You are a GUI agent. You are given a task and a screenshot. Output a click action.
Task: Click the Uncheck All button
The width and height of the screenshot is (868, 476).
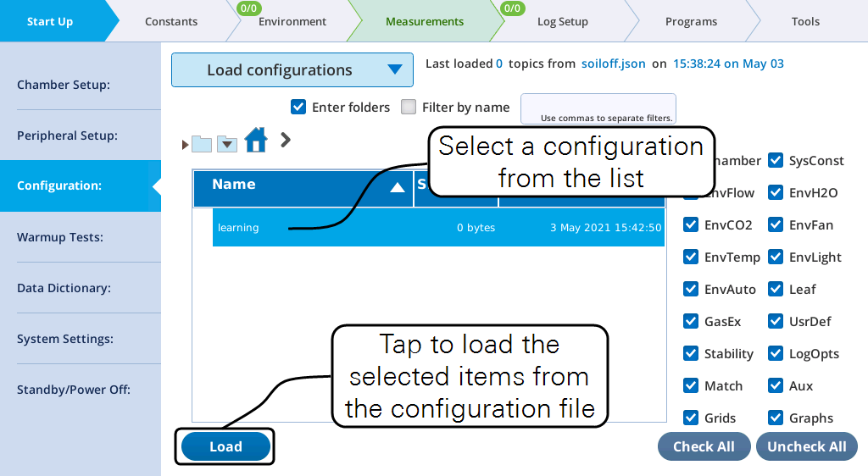coord(806,446)
